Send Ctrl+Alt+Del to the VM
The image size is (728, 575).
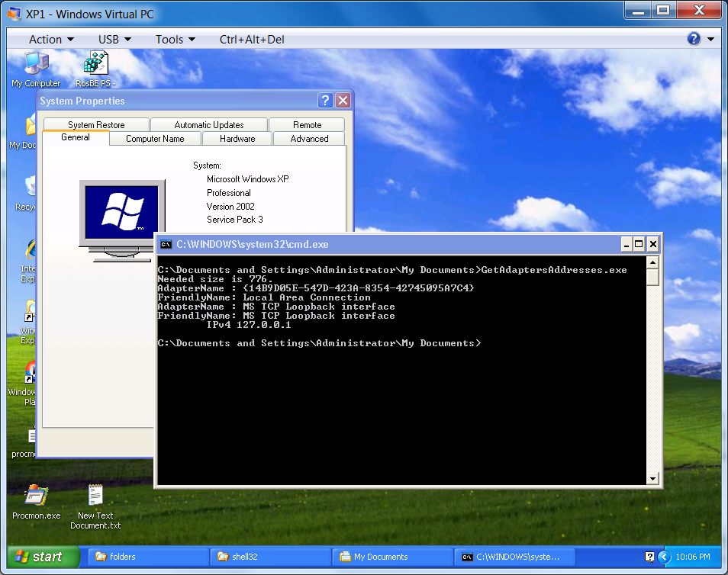(252, 40)
